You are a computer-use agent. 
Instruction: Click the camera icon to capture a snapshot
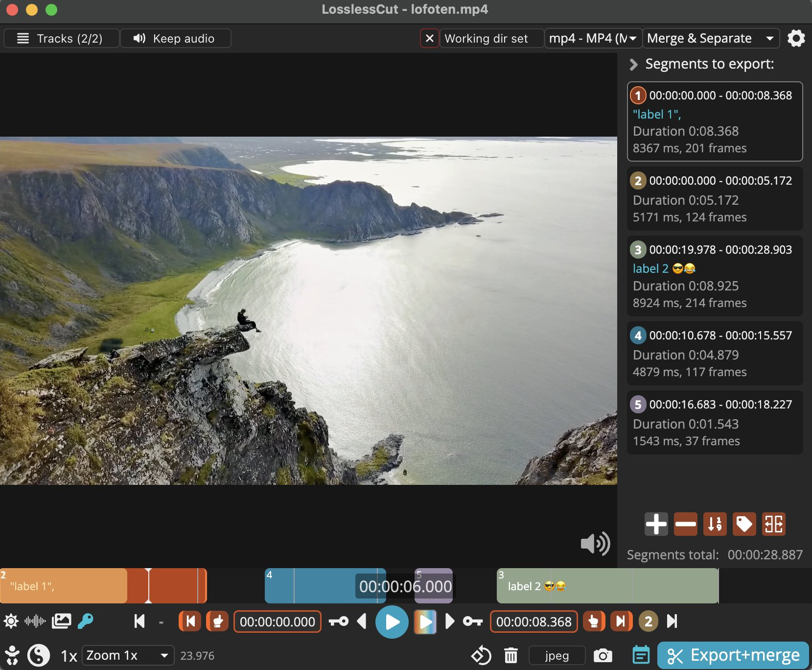point(603,655)
